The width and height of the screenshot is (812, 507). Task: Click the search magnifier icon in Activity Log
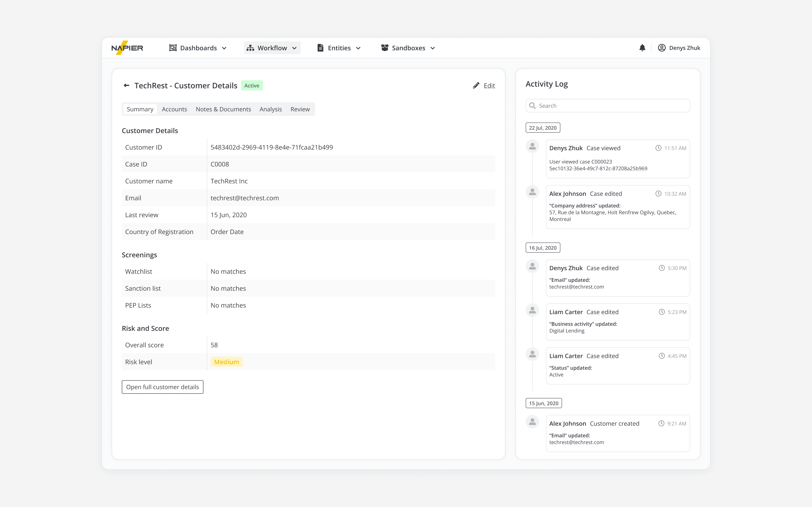(x=532, y=106)
